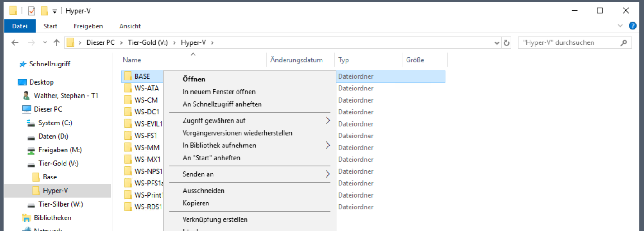The width and height of the screenshot is (644, 231).
Task: Select the Hyper-V folder in navigation tree
Action: pyautogui.click(x=56, y=190)
